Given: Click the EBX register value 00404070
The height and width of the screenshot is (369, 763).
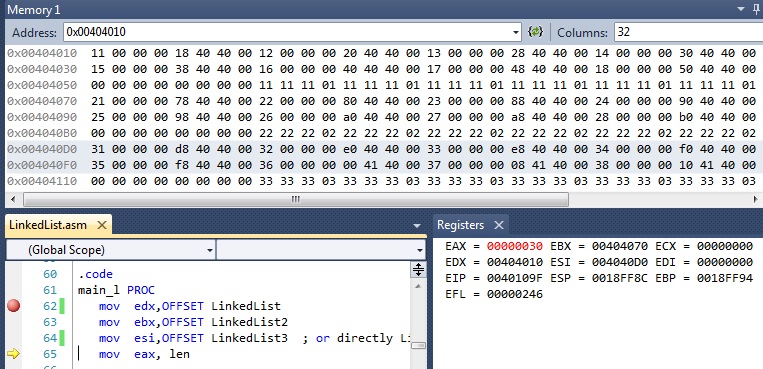Looking at the screenshot, I should (620, 246).
